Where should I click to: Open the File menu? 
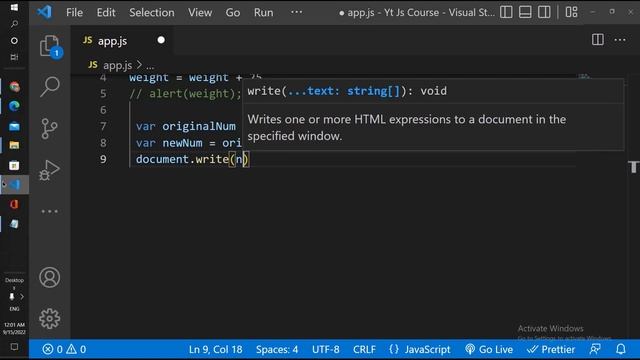pos(74,12)
